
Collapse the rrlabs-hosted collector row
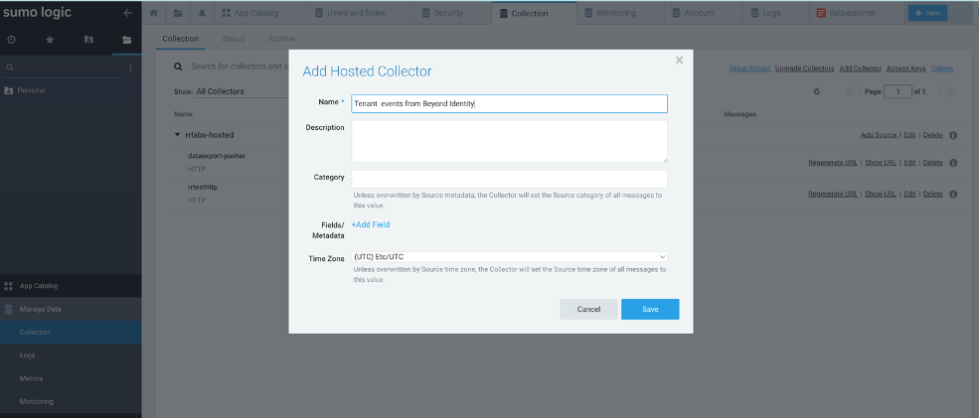(x=178, y=134)
